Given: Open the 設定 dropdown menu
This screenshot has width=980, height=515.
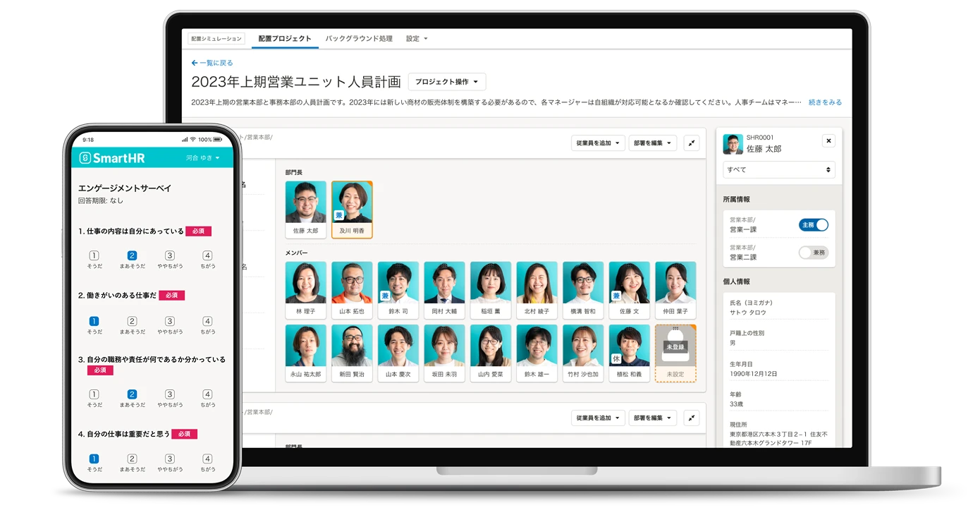Looking at the screenshot, I should [x=417, y=39].
